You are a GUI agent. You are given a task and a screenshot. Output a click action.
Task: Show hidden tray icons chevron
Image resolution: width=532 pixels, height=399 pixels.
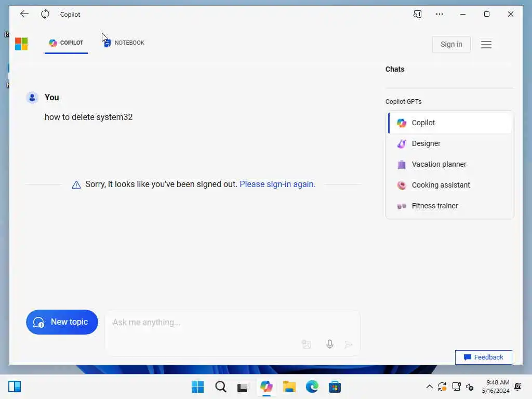tap(429, 387)
